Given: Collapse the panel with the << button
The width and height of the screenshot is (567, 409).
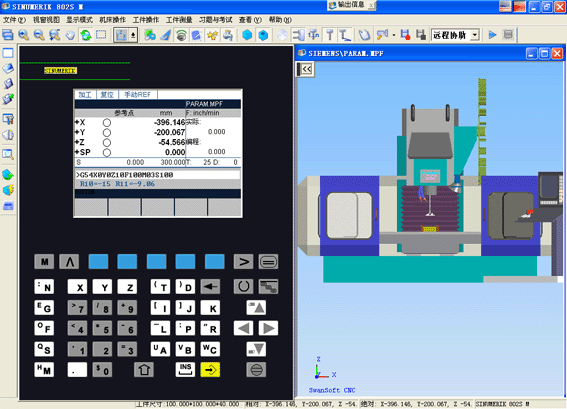Looking at the screenshot, I should pyautogui.click(x=306, y=69).
